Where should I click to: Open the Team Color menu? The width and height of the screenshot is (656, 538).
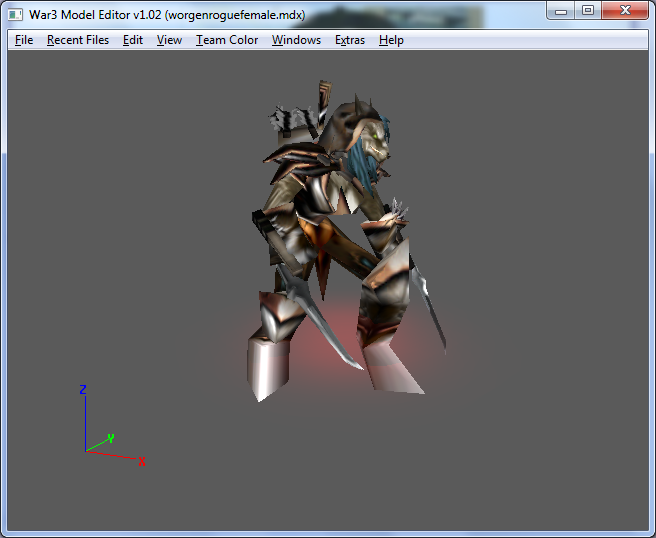coord(227,40)
